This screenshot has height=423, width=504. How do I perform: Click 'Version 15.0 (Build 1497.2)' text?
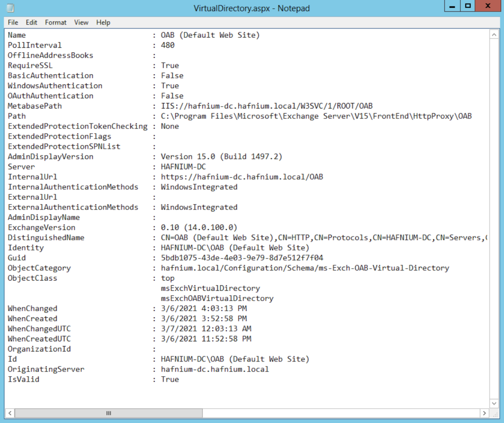click(x=221, y=157)
